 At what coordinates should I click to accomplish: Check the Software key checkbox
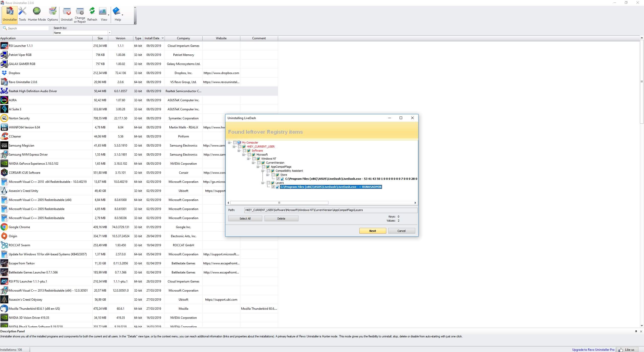point(244,151)
